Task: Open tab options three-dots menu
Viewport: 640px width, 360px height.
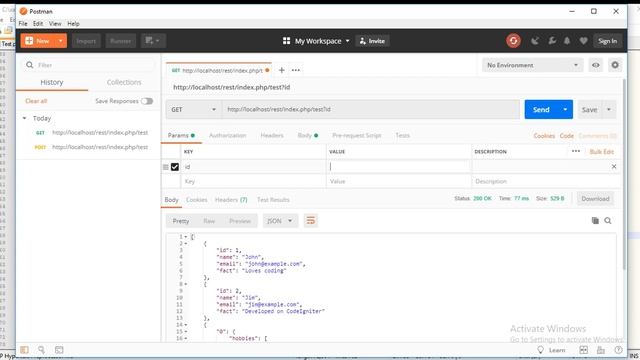Action: point(296,70)
